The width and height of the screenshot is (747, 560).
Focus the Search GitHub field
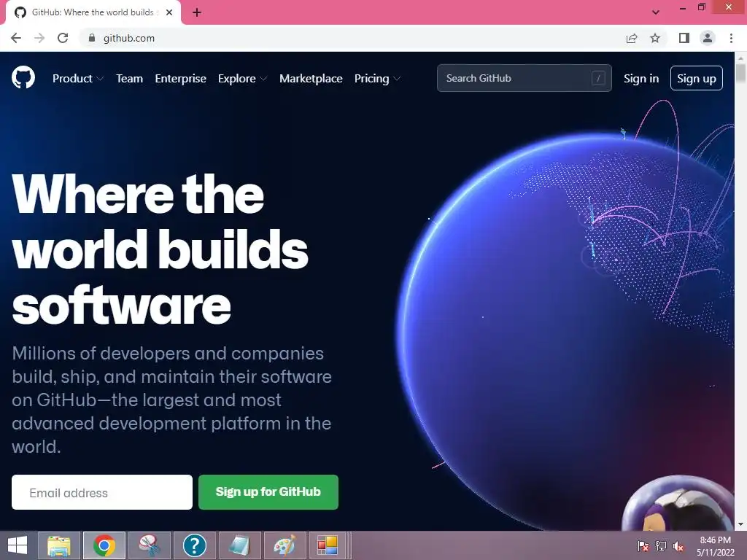coord(524,78)
